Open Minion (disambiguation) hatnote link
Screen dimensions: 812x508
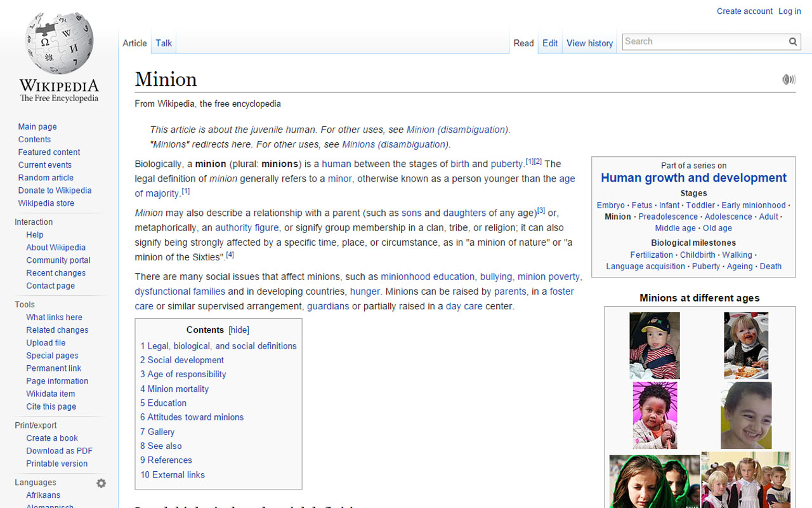point(457,130)
